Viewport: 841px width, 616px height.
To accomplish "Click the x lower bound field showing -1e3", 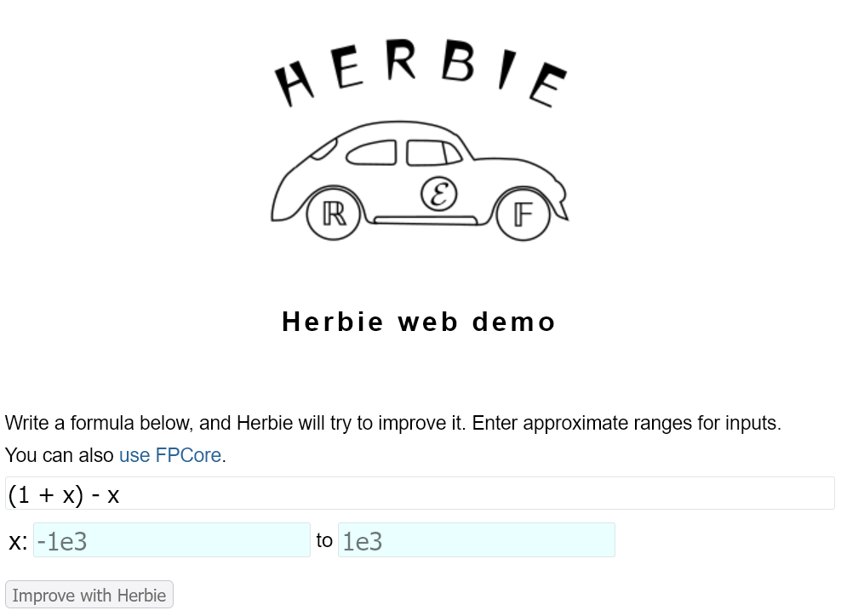I will (171, 540).
